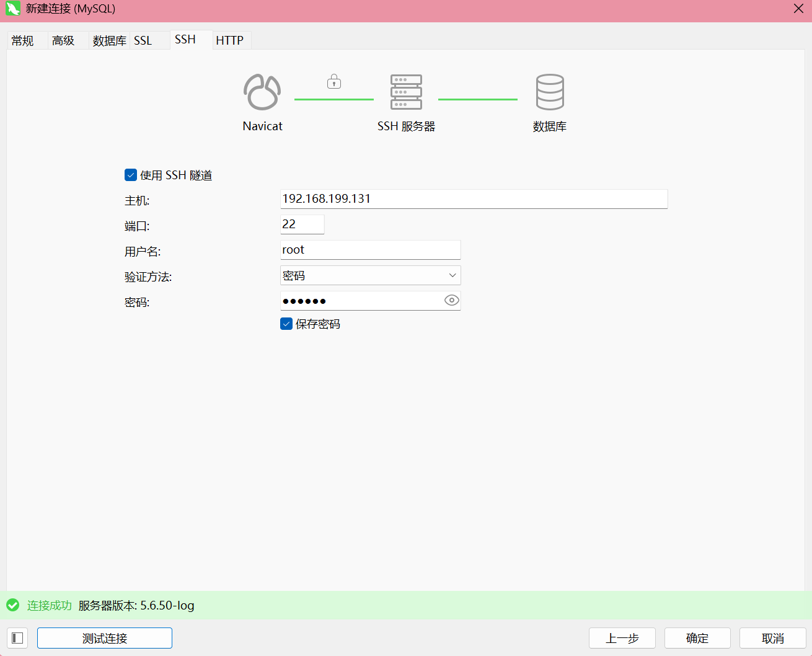
Task: Open the 验证方法 dropdown
Action: click(371, 275)
